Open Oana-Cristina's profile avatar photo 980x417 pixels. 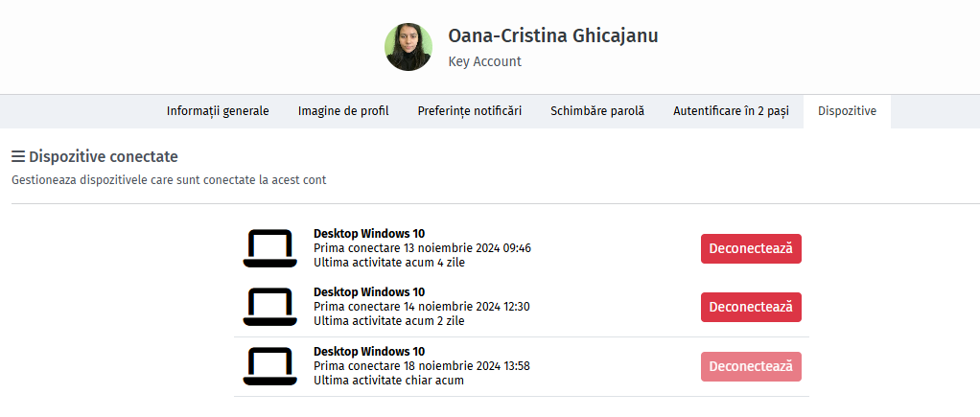[408, 47]
